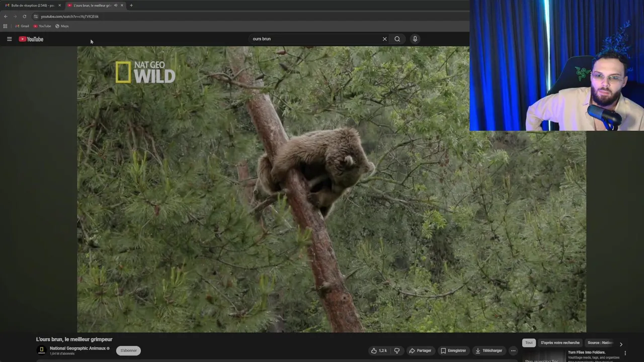The image size is (644, 362).
Task: Show more chips with the right chevron
Action: [x=621, y=344]
